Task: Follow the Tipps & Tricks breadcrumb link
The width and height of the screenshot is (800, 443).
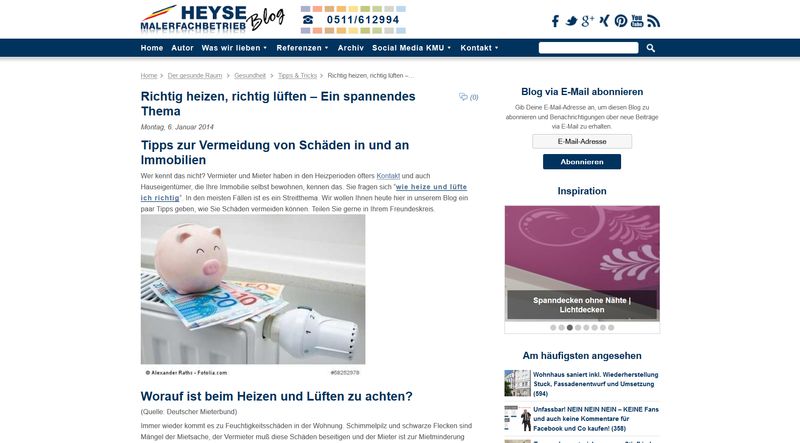Action: (297, 76)
